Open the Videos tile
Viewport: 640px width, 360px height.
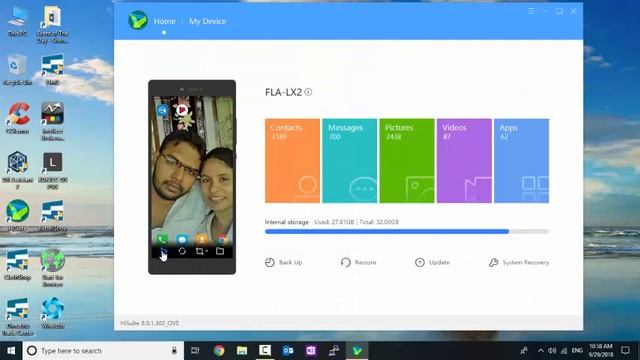(464, 161)
